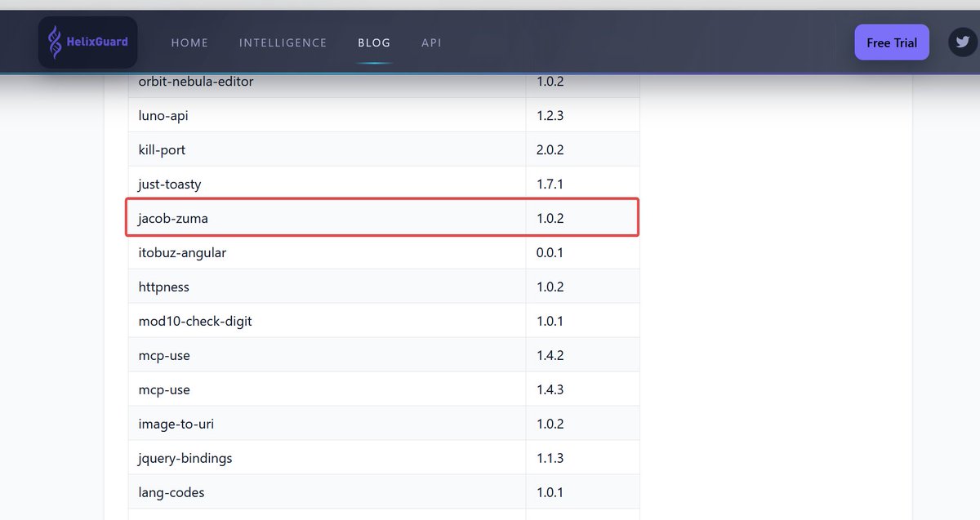Select version 0.0.1 of itobuz-angular
The image size is (980, 520).
click(x=550, y=253)
